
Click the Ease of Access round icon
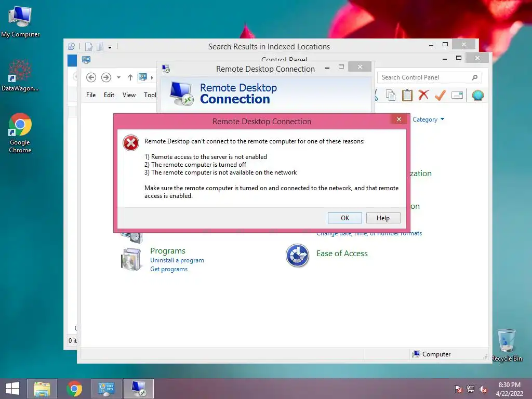pyautogui.click(x=297, y=256)
